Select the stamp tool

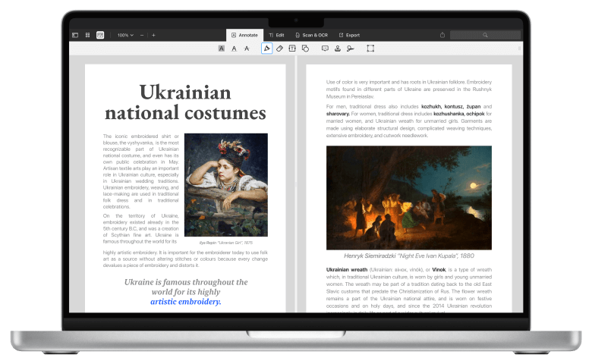pos(337,49)
